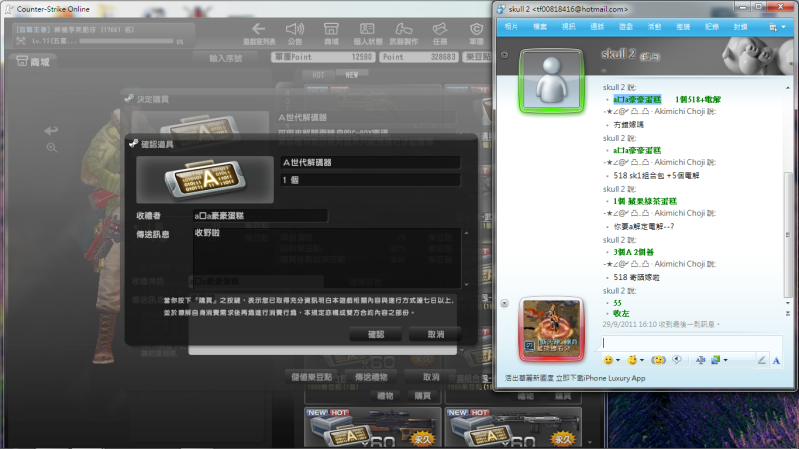The height and width of the screenshot is (449, 799).
Task: Open the 任務 missions icon
Action: 440,34
